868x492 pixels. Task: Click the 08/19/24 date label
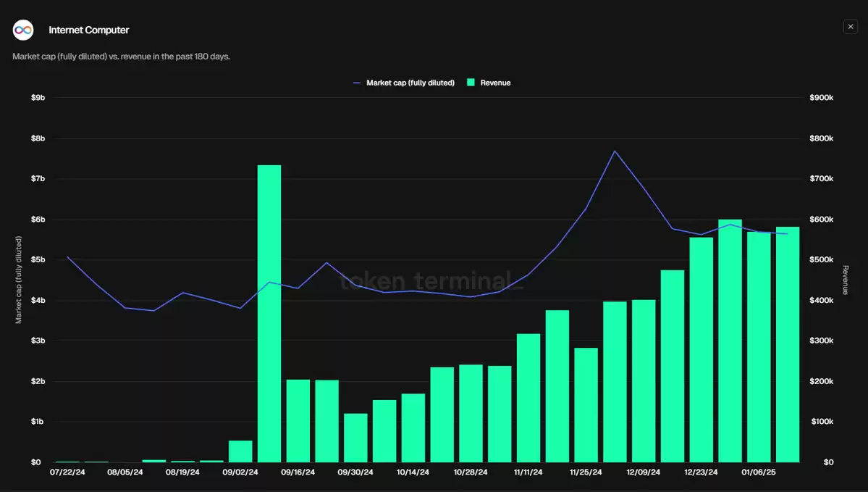coord(182,472)
